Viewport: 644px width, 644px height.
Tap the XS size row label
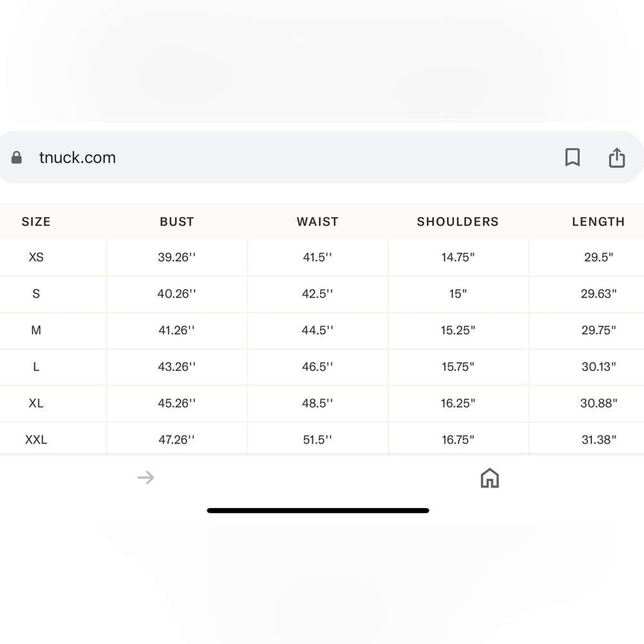36,257
